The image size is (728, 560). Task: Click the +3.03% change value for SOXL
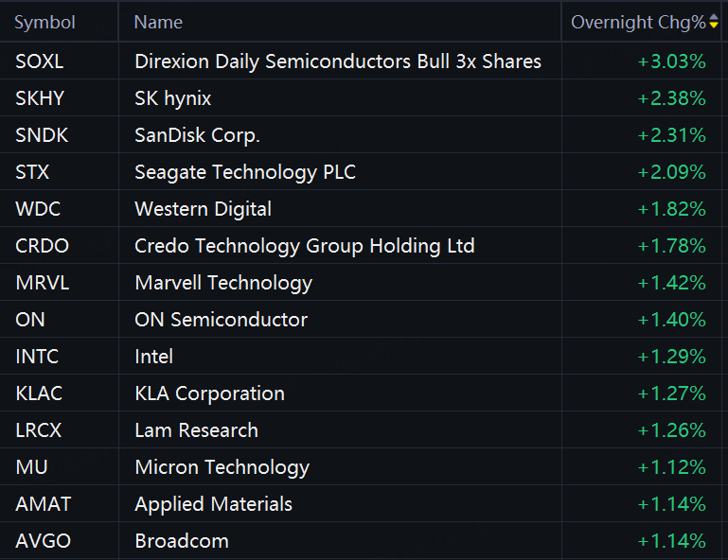pyautogui.click(x=671, y=61)
